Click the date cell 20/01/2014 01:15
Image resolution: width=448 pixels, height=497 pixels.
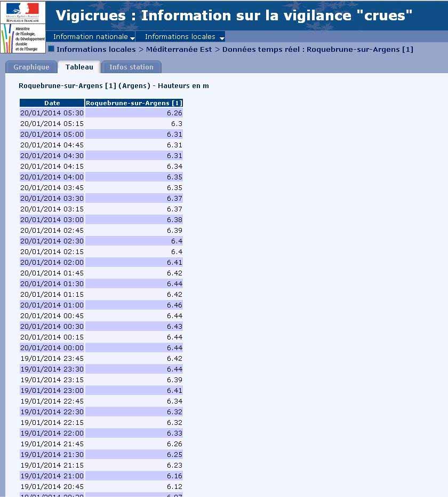coord(52,294)
